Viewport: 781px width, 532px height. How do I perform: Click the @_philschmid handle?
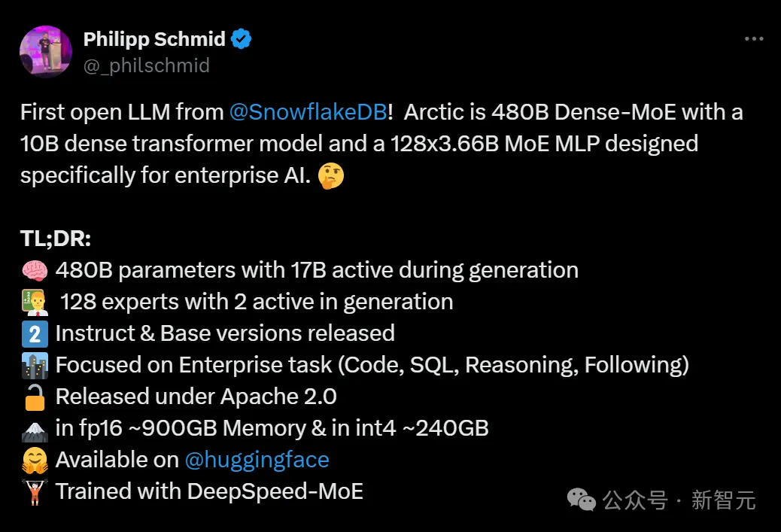147,65
